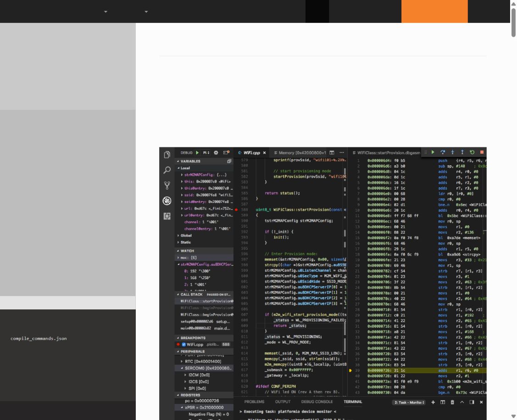Collapse the WATCH section
517x420 pixels.
click(204, 251)
